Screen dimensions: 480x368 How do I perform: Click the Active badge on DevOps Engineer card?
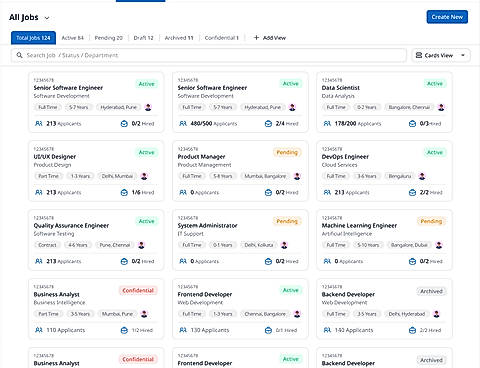pos(435,152)
